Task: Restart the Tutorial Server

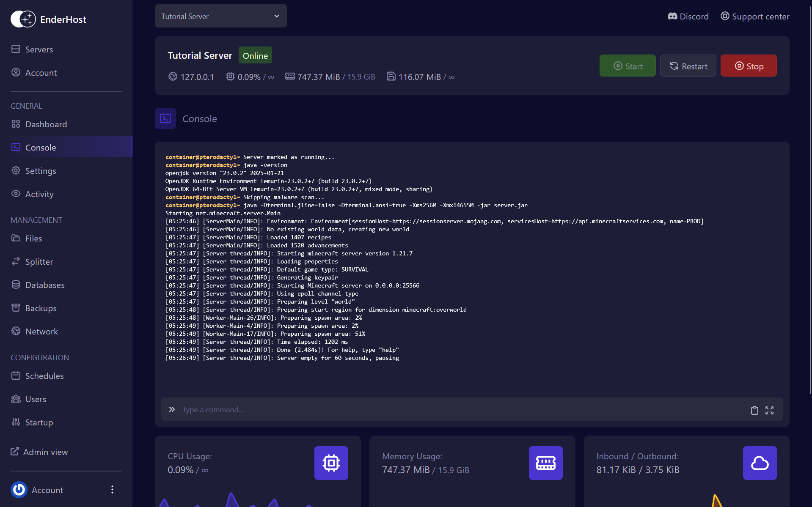Action: (688, 66)
